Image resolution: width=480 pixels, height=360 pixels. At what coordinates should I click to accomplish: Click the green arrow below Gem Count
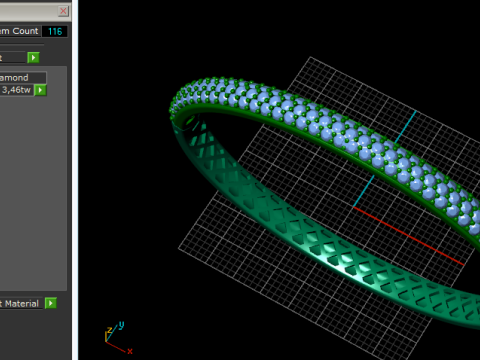33,58
